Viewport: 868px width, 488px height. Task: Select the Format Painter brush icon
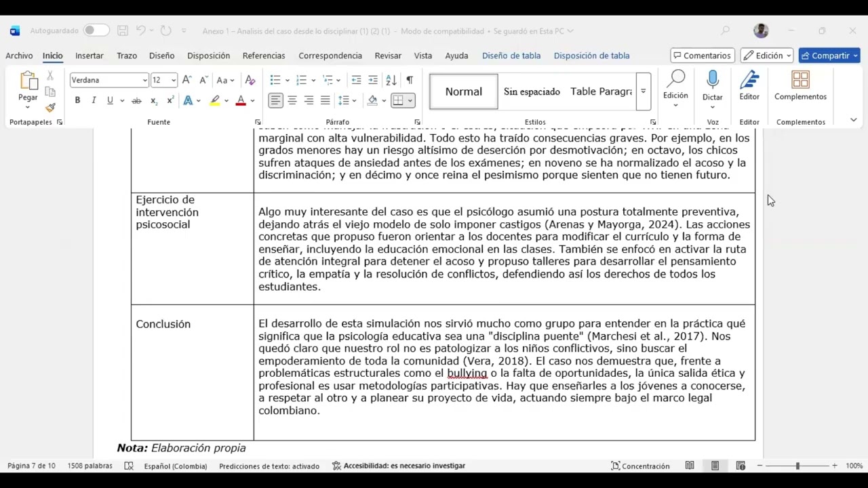[50, 107]
